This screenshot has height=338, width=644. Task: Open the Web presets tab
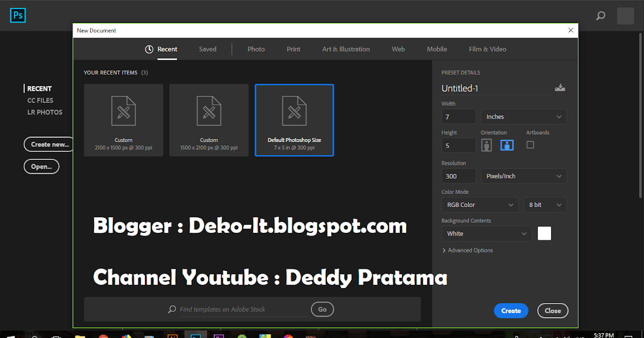tap(398, 49)
